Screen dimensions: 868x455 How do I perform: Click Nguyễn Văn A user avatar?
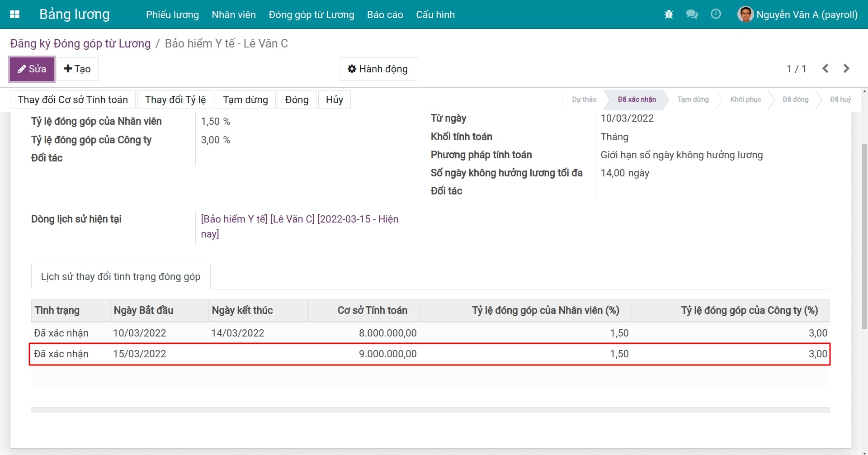(745, 14)
